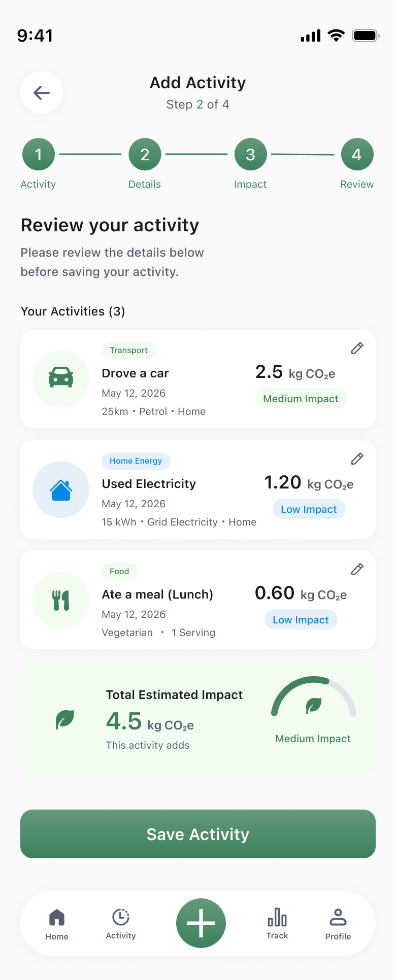Select step 3 Impact
The image size is (396, 980).
(x=250, y=154)
